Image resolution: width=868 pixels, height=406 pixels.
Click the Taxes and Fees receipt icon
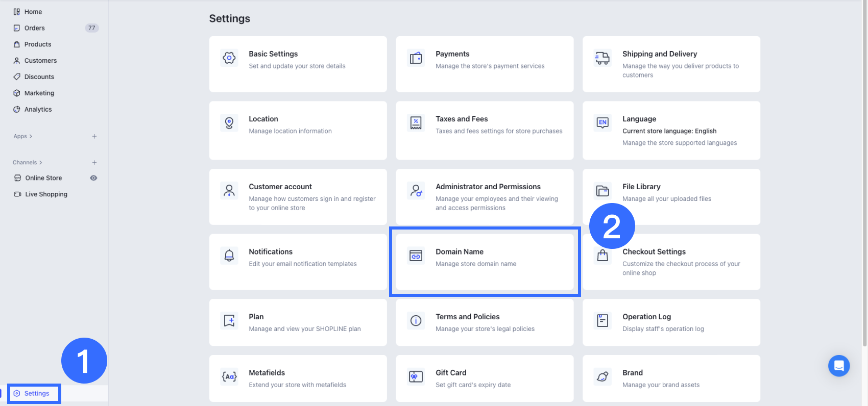tap(416, 123)
